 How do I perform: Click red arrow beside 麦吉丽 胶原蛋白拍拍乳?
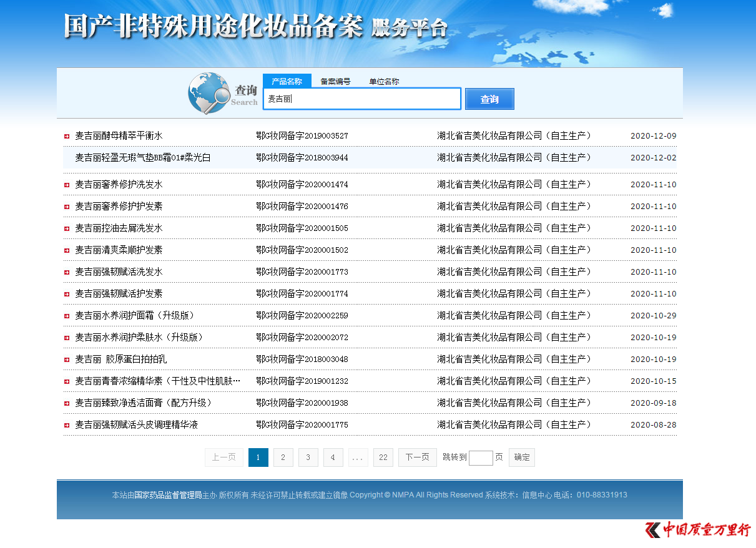point(66,360)
